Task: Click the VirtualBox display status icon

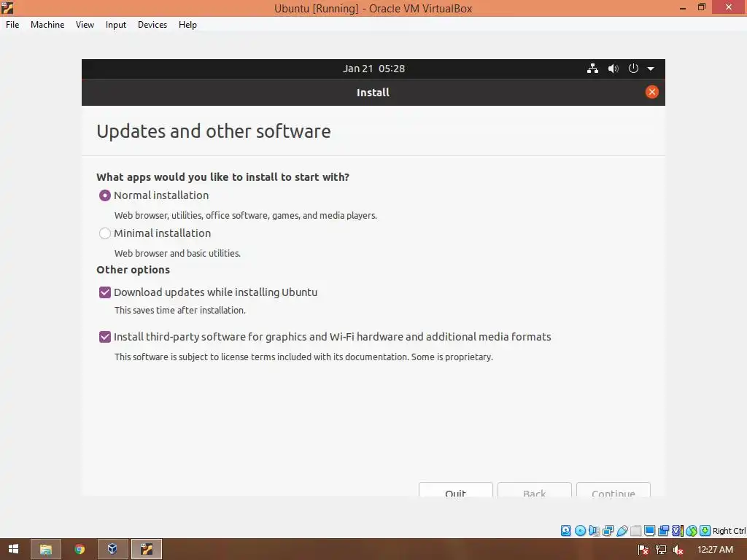Action: click(x=649, y=531)
